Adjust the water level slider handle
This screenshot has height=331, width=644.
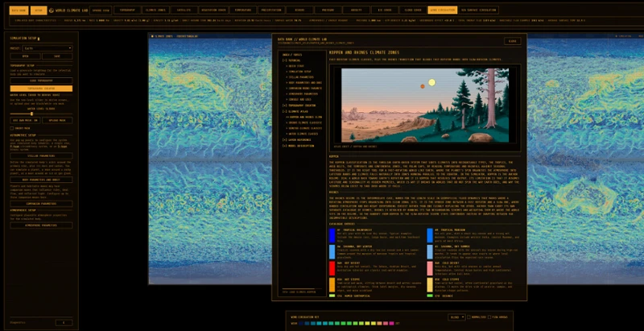click(32, 114)
